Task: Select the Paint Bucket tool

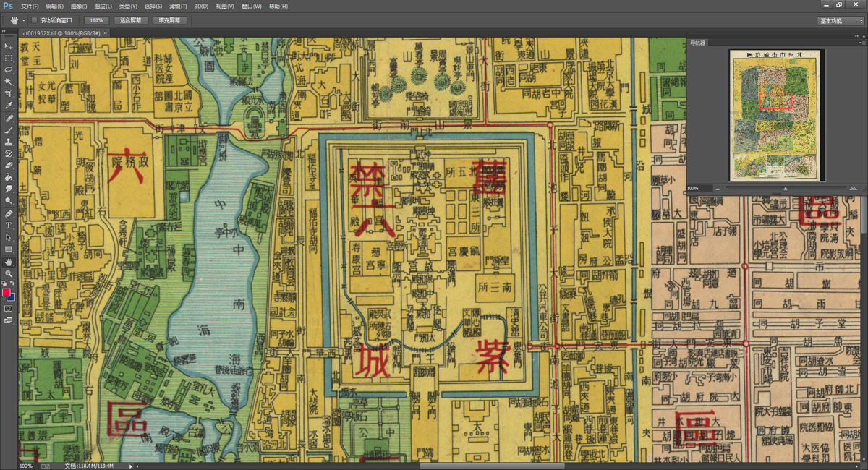Action: [9, 177]
